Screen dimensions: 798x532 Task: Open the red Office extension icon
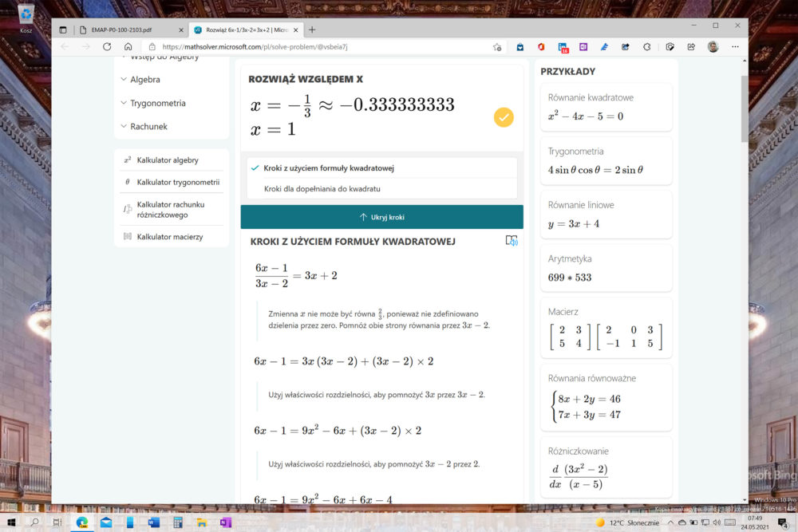coord(541,47)
